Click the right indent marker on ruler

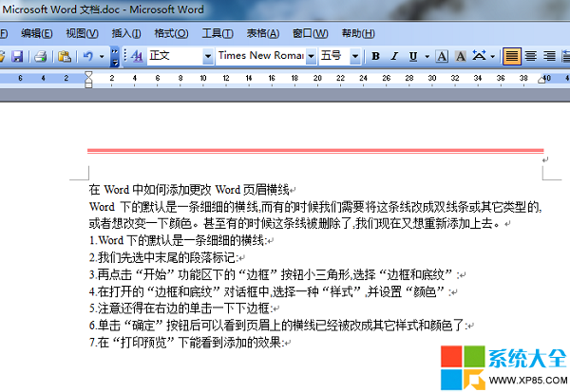(x=541, y=80)
